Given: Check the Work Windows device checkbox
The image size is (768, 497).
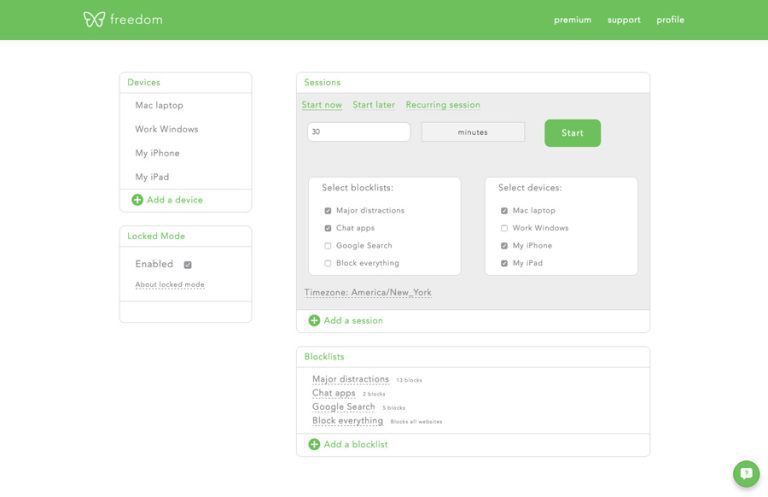Looking at the screenshot, I should (504, 228).
